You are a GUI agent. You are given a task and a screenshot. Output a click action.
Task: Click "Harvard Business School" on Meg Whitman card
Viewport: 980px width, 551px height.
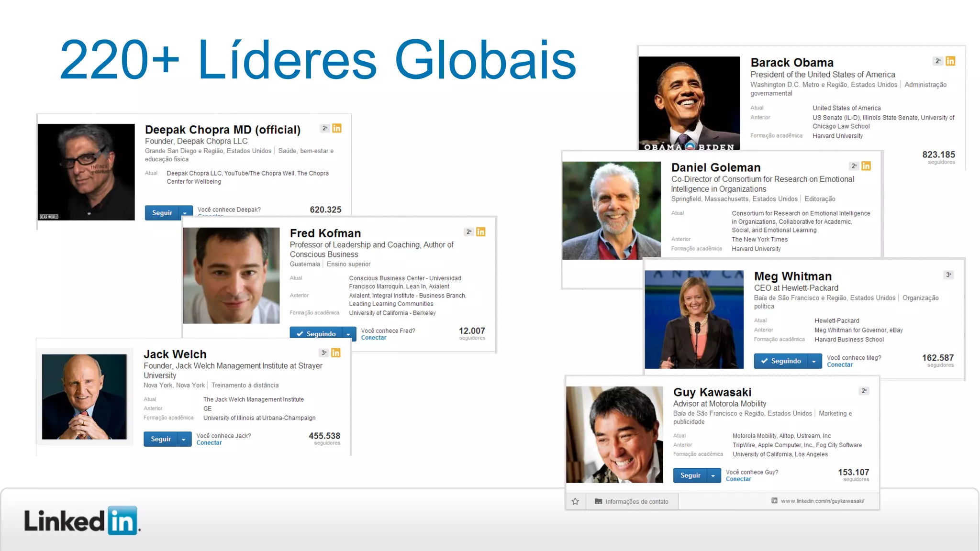[x=849, y=340]
